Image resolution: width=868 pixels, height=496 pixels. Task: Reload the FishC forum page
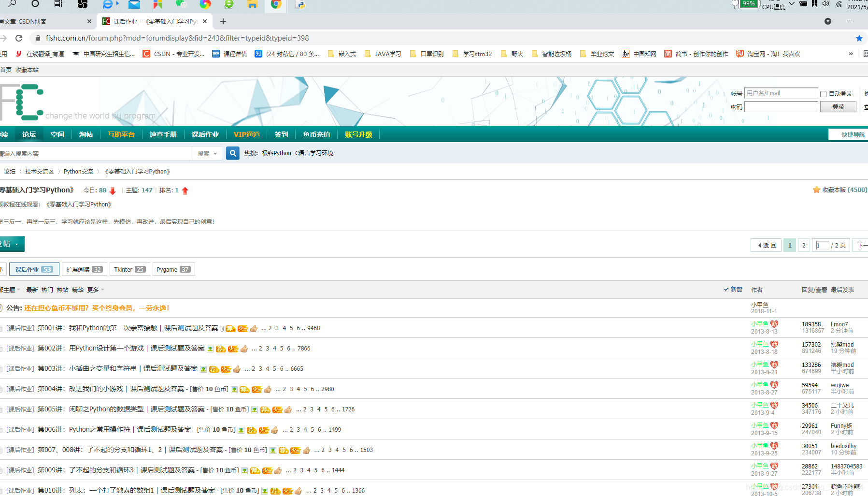click(x=19, y=38)
